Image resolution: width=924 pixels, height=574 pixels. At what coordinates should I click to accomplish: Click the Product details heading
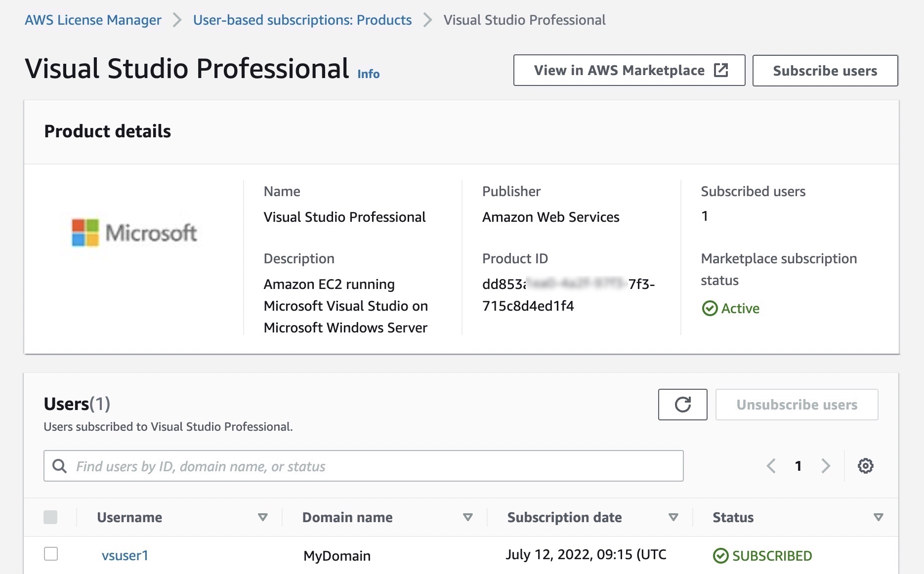[x=108, y=131]
